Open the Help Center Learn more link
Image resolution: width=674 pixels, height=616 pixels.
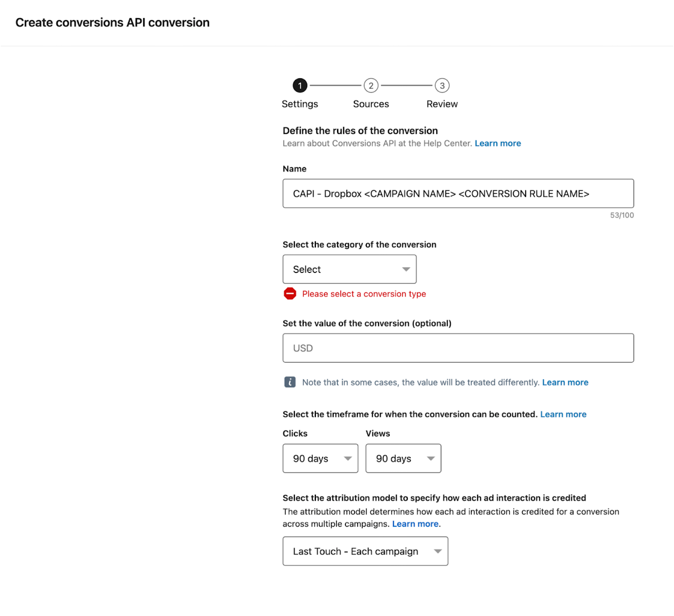(x=497, y=143)
